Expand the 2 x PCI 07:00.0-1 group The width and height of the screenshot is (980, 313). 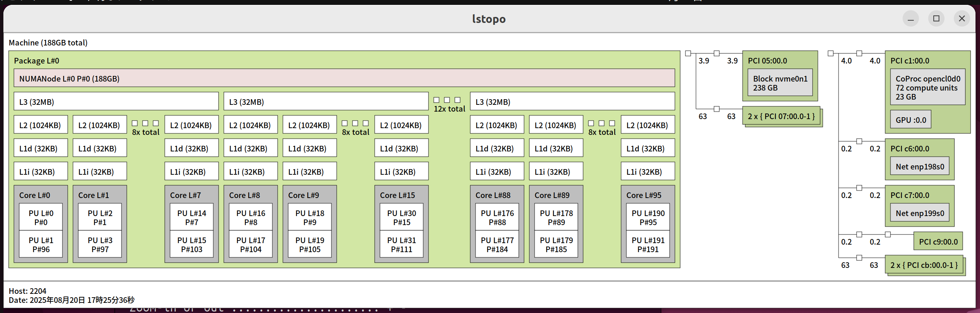click(781, 116)
